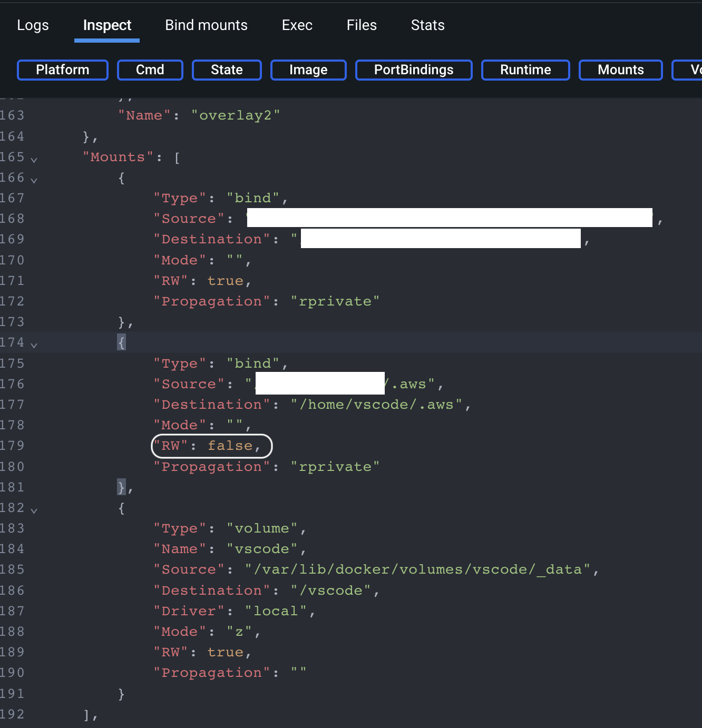The width and height of the screenshot is (702, 728).
Task: Open the Exec tab
Action: tap(297, 25)
